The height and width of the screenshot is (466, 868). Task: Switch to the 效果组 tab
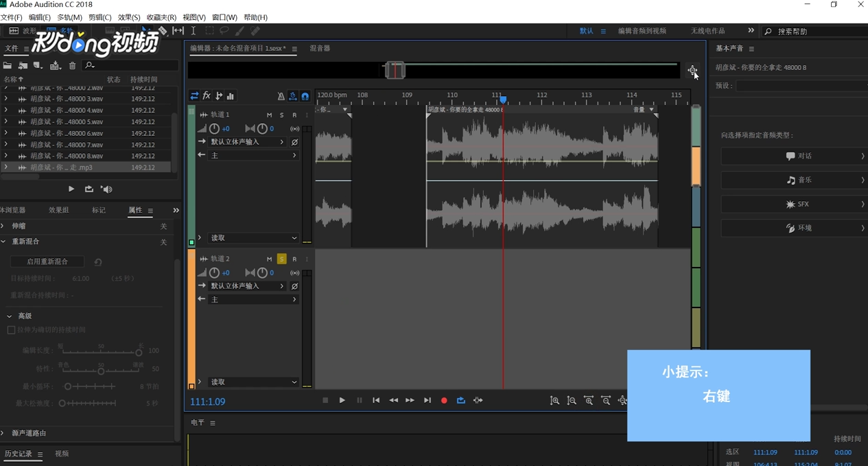(58, 210)
